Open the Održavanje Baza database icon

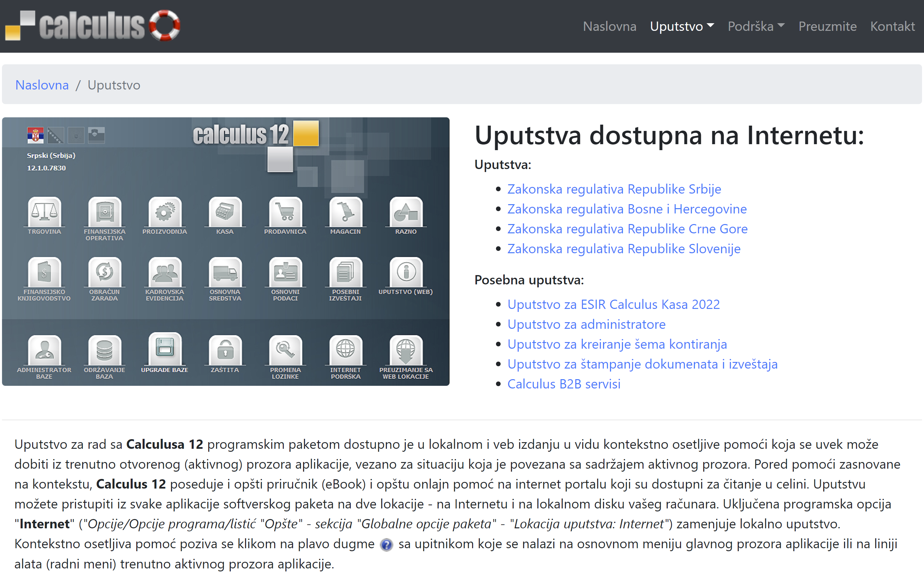(104, 350)
